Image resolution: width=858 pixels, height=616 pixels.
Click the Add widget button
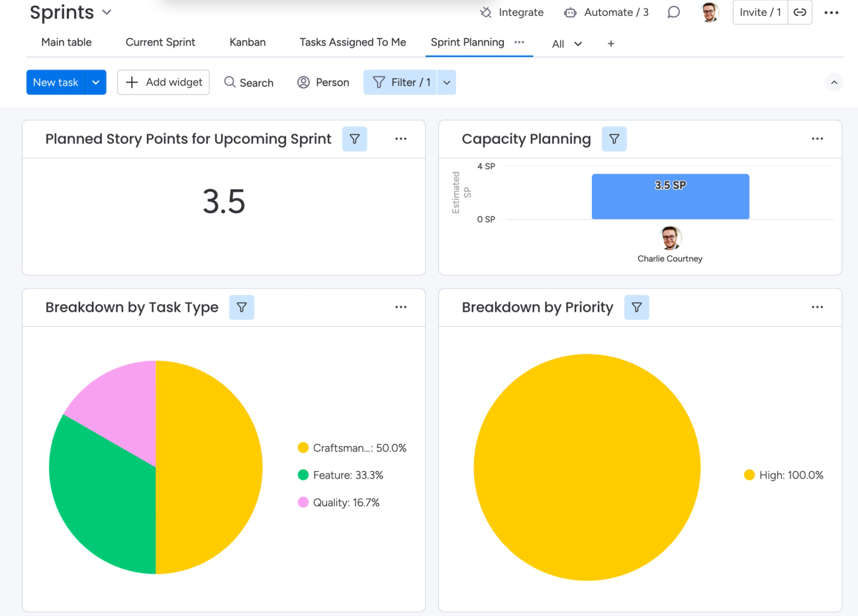click(x=164, y=82)
